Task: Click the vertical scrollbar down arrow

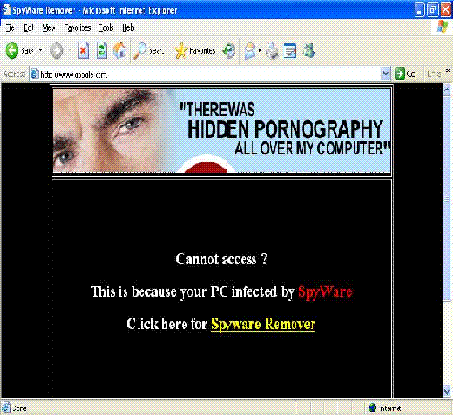Action: point(447,391)
